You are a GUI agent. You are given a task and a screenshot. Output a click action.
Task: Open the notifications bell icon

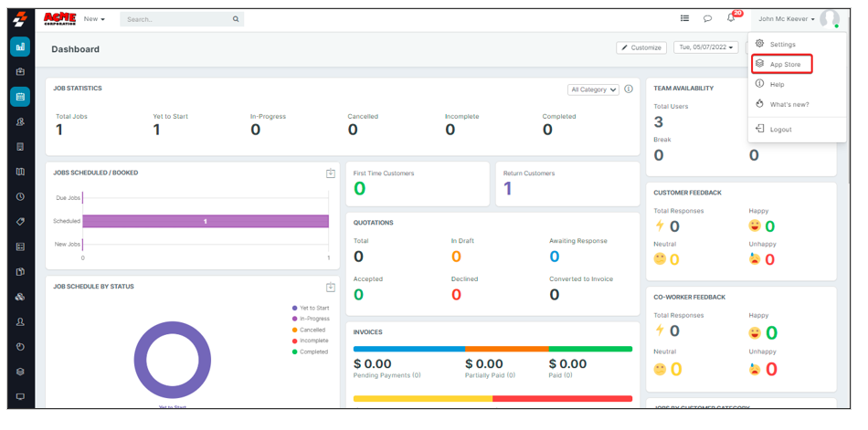[731, 18]
